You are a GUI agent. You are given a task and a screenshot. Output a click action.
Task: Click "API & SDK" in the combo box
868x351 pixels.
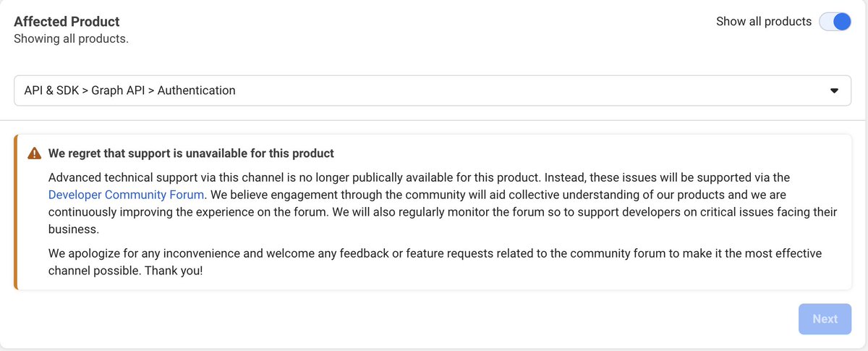(51, 90)
